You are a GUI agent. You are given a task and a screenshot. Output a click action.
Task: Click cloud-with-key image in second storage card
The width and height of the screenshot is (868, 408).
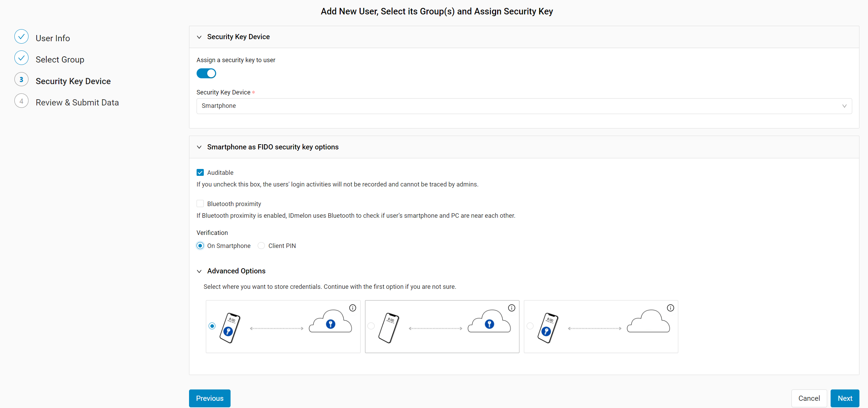[489, 321]
